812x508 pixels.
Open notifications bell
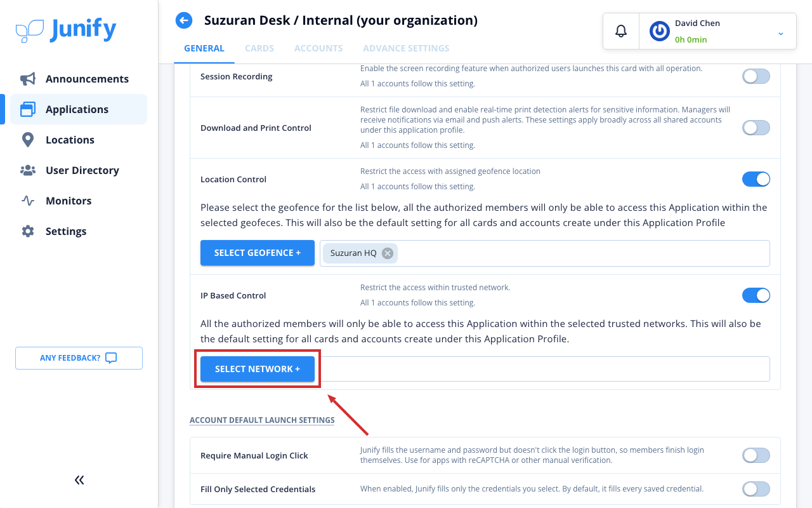coord(621,31)
